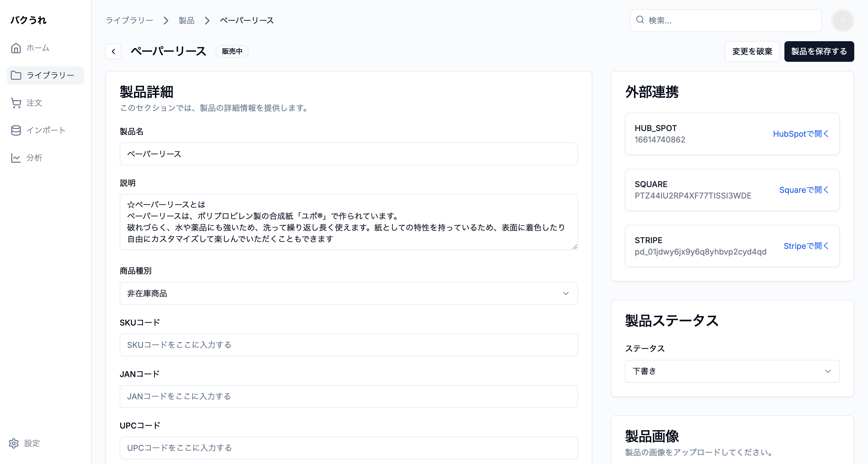Click the Library folder icon
Image resolution: width=868 pixels, height=464 pixels.
point(16,76)
